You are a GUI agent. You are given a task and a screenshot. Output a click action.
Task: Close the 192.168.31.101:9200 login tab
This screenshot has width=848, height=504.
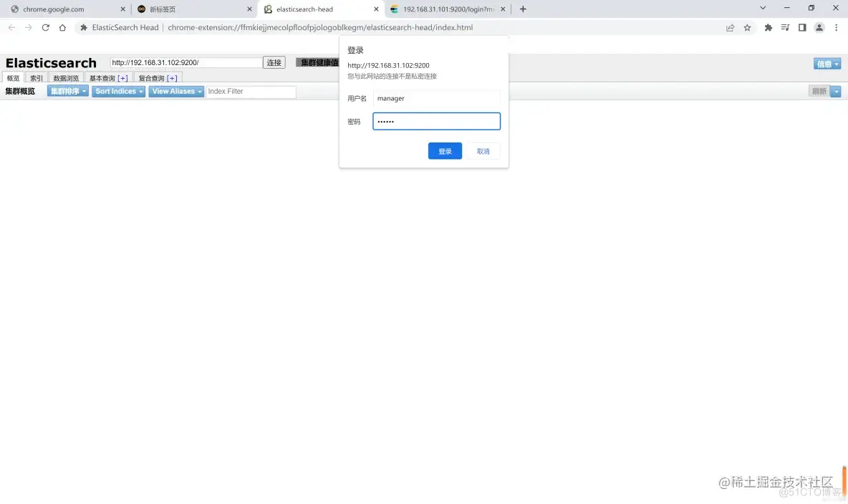click(503, 9)
